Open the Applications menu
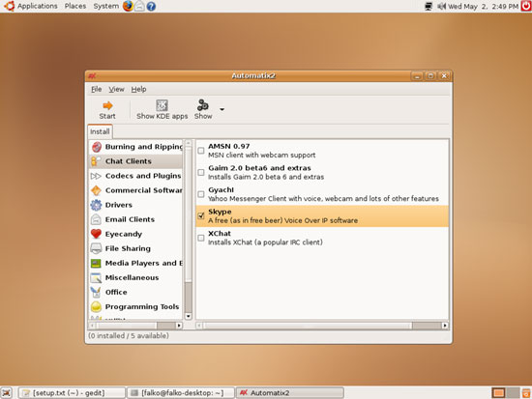Screen dimensions: 532x399 tap(38, 6)
